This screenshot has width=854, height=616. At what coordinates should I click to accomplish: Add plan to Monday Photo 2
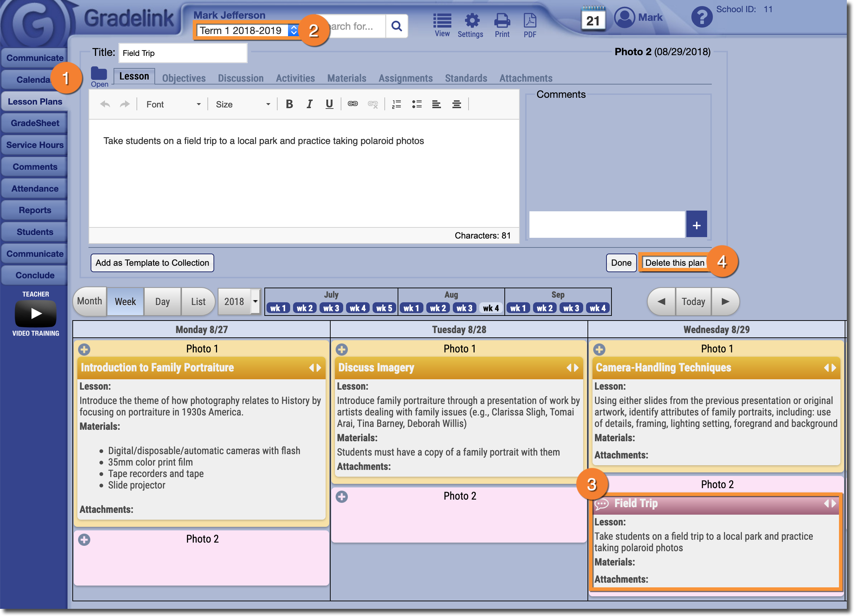[84, 540]
